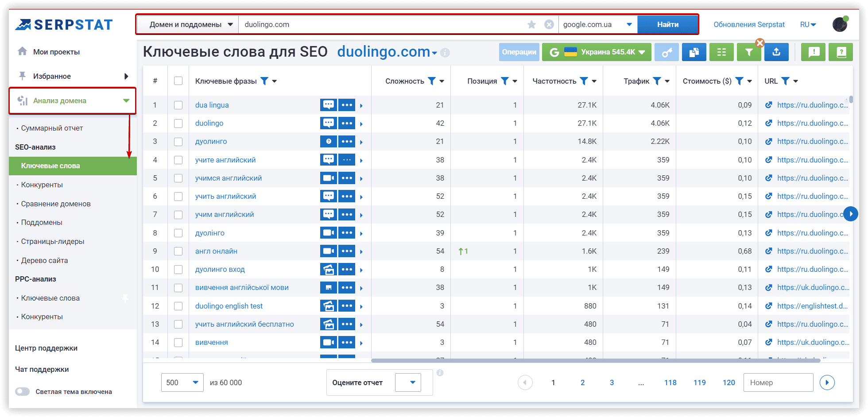Open rows per page 500 dropdown

click(182, 382)
